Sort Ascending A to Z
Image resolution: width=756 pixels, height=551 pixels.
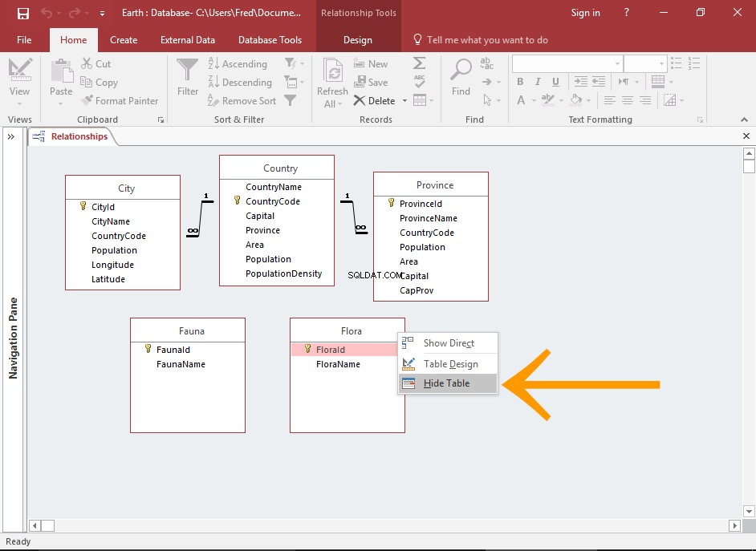(x=238, y=63)
